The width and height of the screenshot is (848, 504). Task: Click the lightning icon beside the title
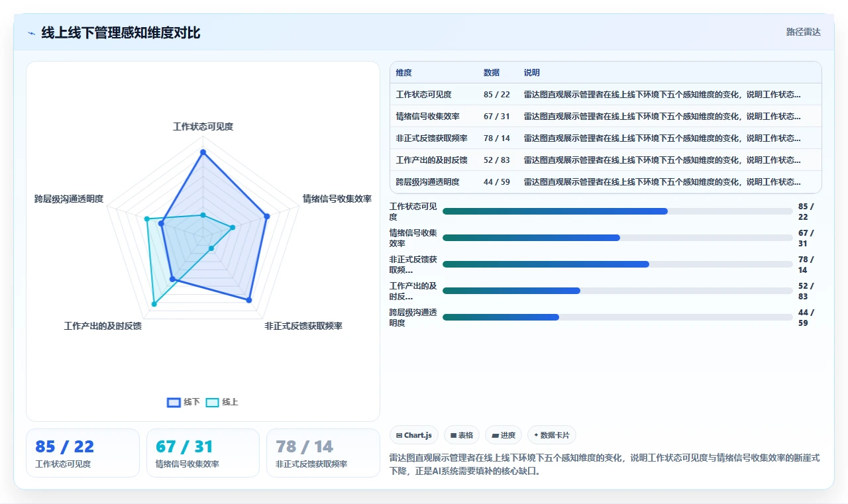pyautogui.click(x=32, y=33)
